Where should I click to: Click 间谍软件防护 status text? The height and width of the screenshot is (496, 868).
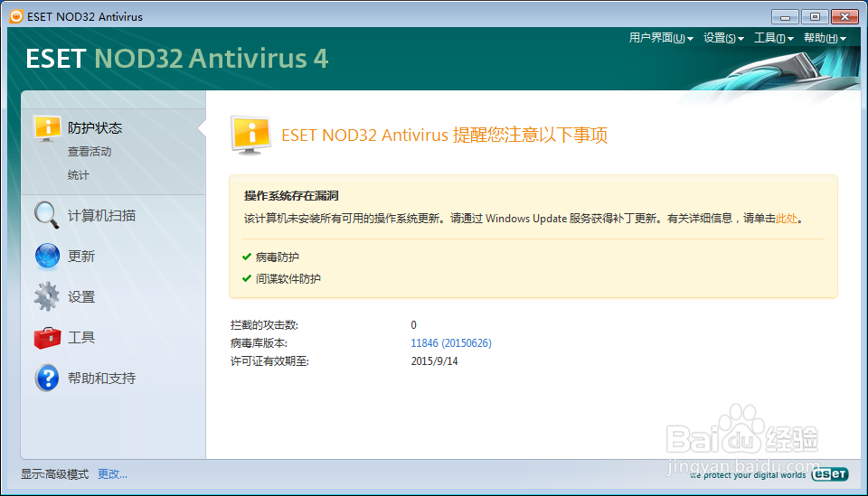point(288,278)
